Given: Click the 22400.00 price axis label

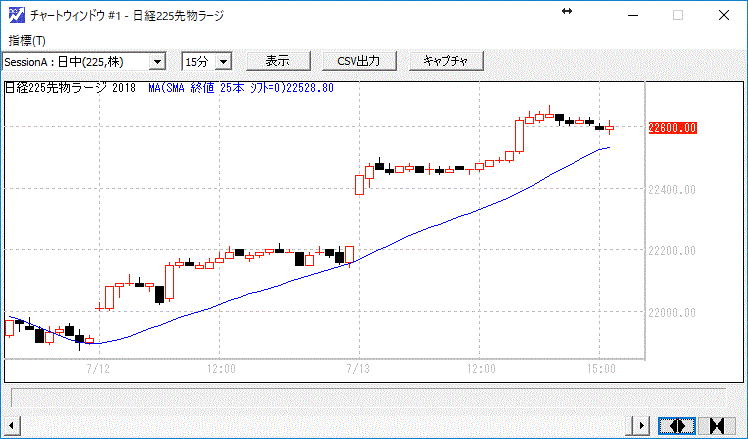Looking at the screenshot, I should pyautogui.click(x=672, y=189).
